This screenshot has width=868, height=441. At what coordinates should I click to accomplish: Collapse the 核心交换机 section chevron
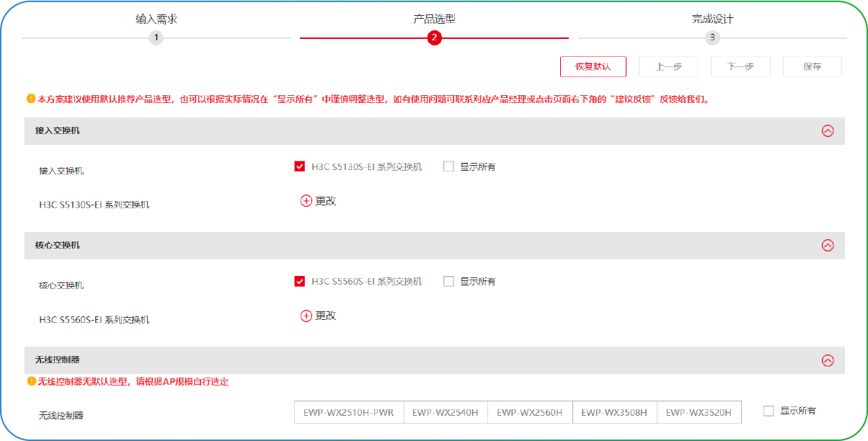coord(828,246)
